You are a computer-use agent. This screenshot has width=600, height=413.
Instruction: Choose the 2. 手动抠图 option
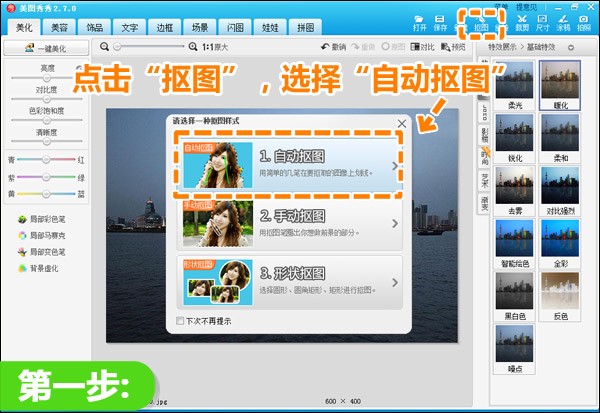tap(289, 222)
